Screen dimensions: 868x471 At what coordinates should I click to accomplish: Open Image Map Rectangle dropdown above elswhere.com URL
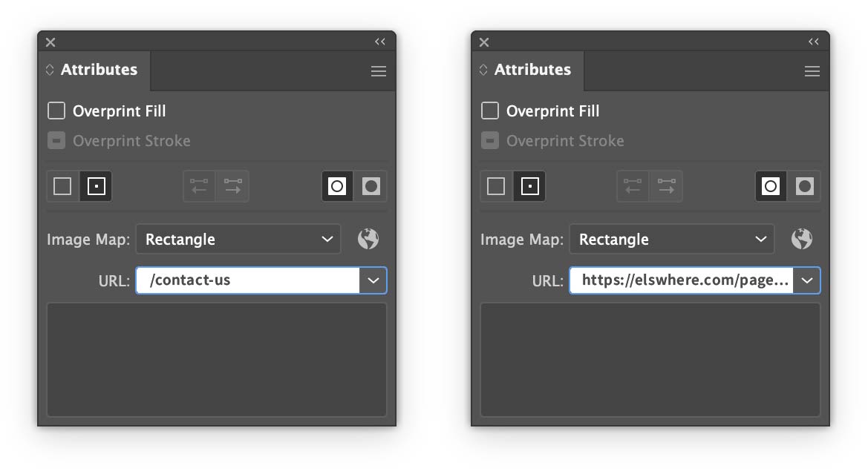coord(672,240)
